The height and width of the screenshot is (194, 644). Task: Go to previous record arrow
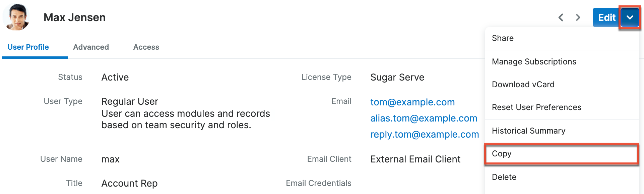pyautogui.click(x=561, y=17)
